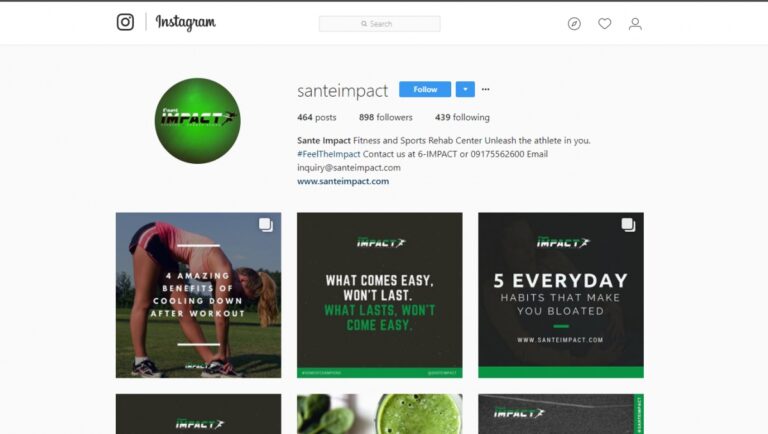Open the '4 Amazing Benefits of Cooling Down' post
This screenshot has width=768, height=434.
click(x=198, y=295)
